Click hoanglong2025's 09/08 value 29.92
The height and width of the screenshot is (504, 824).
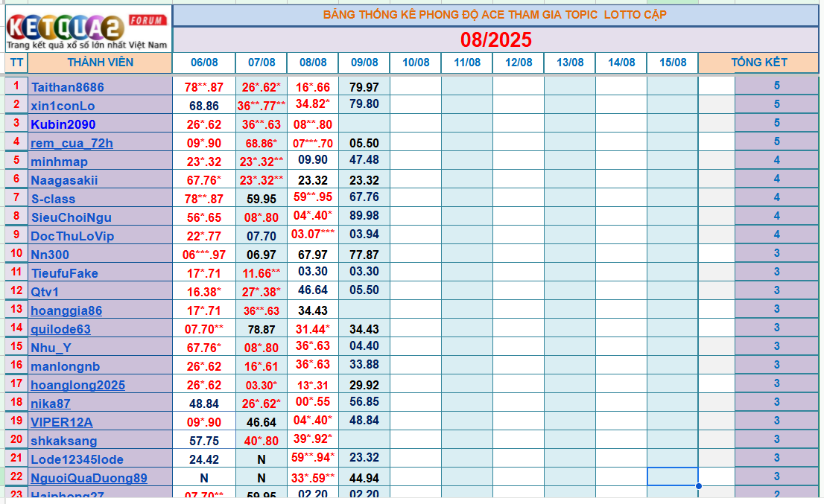364,385
